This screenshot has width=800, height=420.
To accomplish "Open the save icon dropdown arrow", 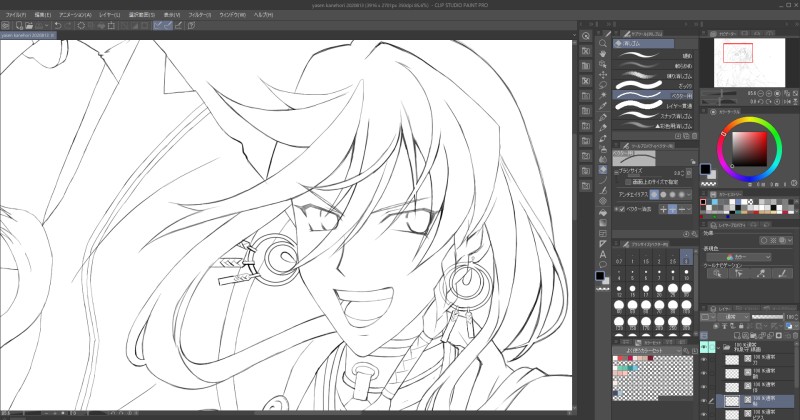I will (x=47, y=25).
